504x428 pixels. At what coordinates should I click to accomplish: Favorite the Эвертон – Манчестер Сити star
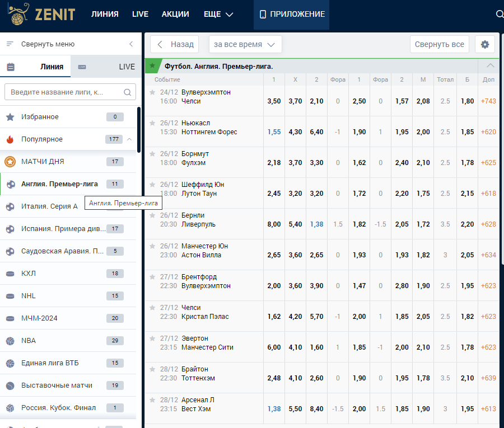pyautogui.click(x=152, y=338)
